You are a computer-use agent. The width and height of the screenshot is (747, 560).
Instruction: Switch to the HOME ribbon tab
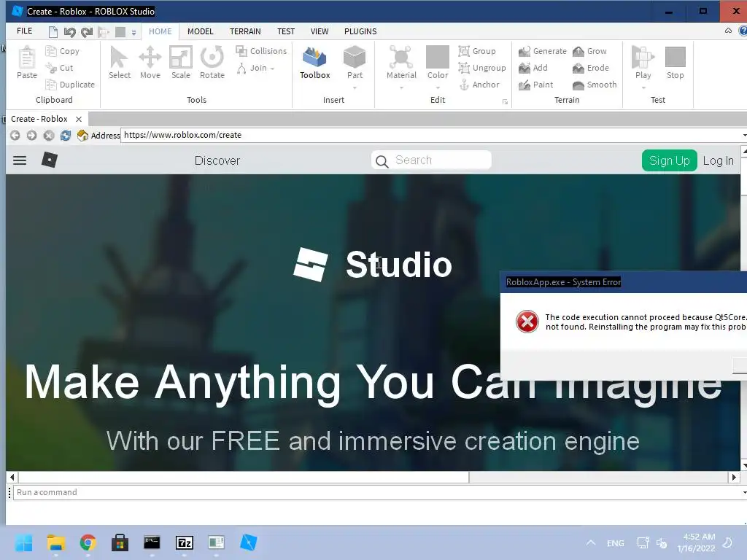(x=160, y=31)
